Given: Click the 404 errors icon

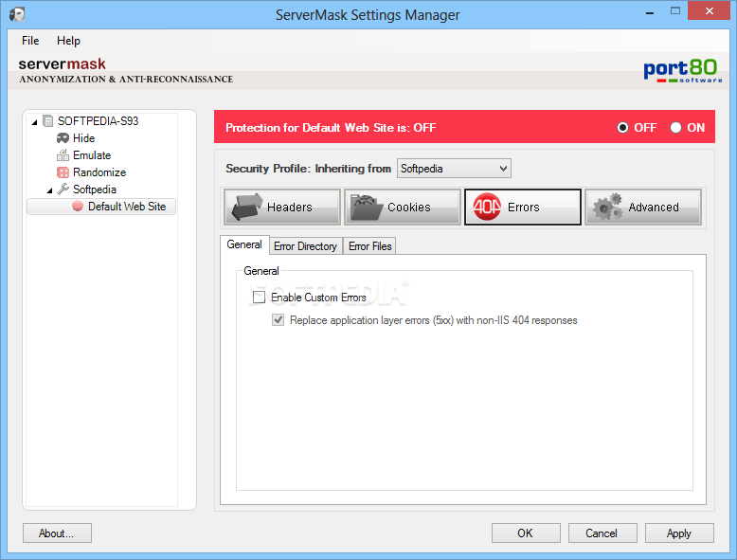Looking at the screenshot, I should 487,207.
